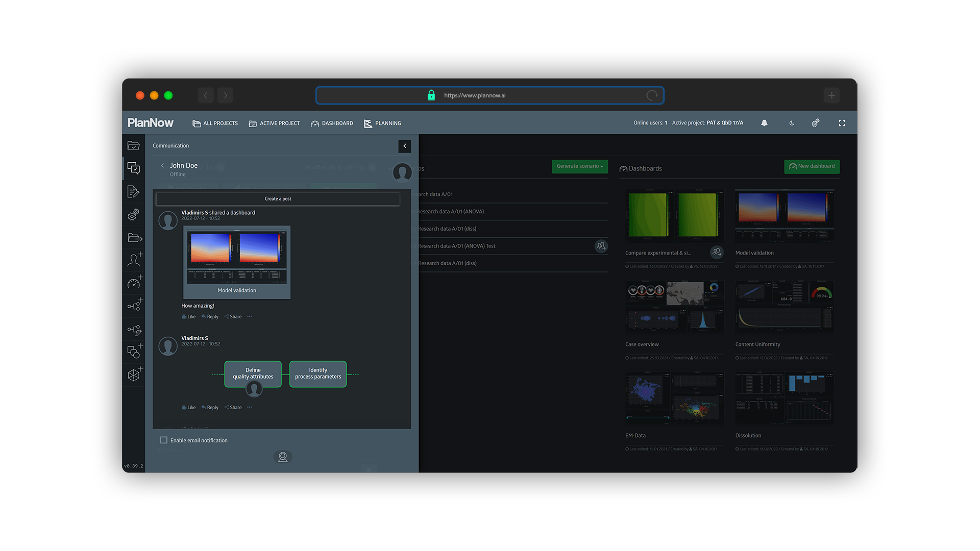Viewport: 980px width, 551px height.
Task: Share the 'How amazing!' post
Action: 233,317
